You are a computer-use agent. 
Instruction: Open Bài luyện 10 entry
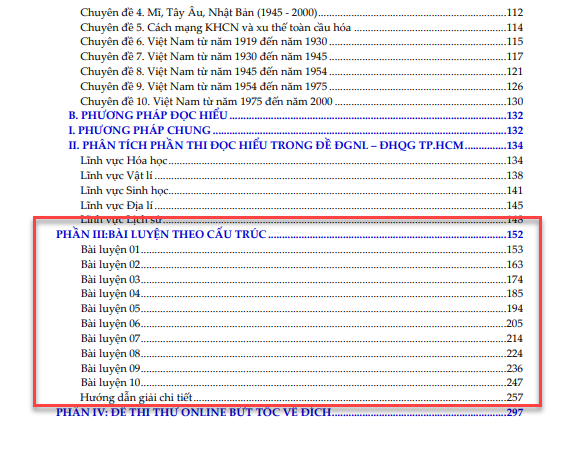[302, 383]
